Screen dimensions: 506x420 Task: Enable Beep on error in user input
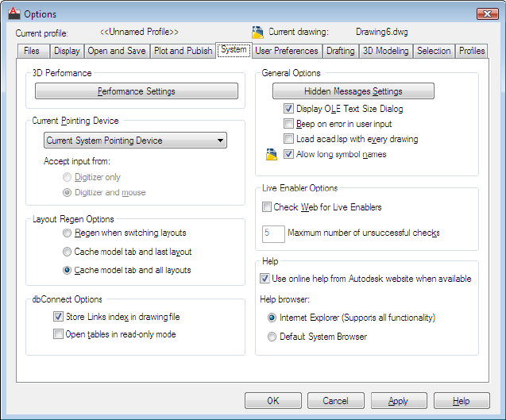289,124
